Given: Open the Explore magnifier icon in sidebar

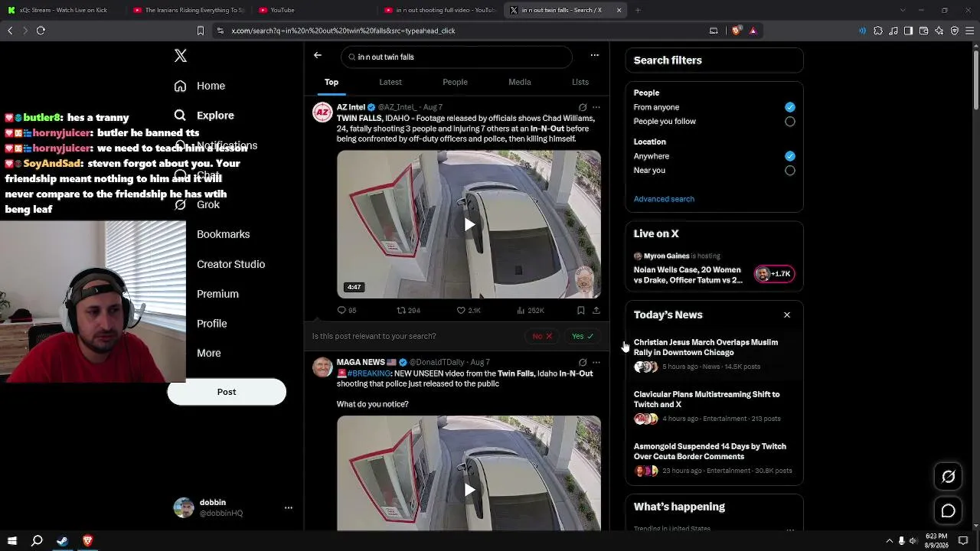Looking at the screenshot, I should pyautogui.click(x=180, y=116).
